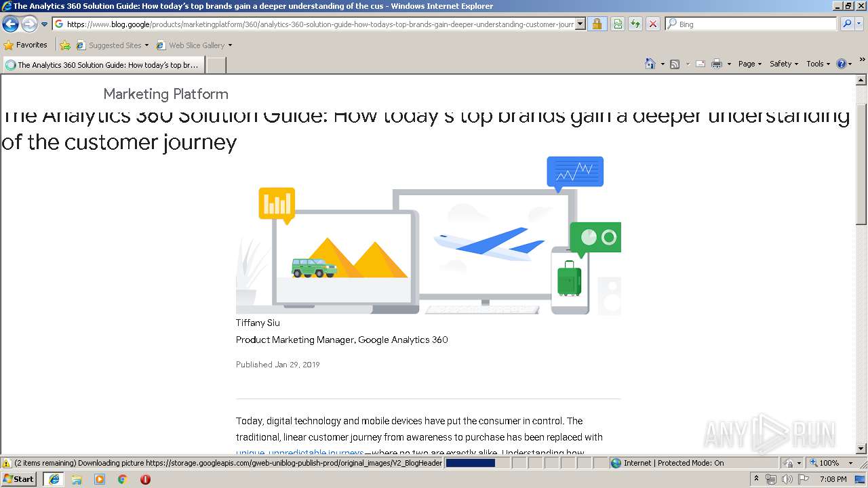
Task: Toggle Compatibility View icon
Action: coord(618,24)
